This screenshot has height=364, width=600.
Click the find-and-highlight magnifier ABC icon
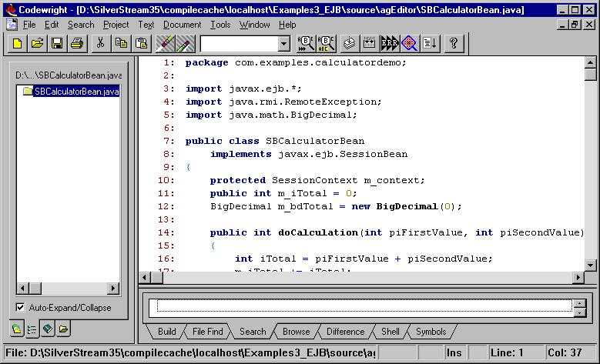pyautogui.click(x=326, y=43)
